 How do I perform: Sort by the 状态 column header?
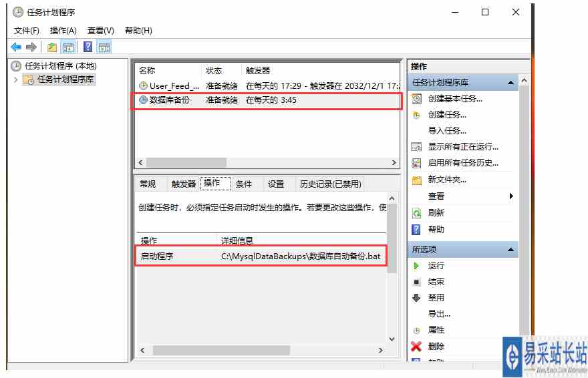(x=222, y=70)
